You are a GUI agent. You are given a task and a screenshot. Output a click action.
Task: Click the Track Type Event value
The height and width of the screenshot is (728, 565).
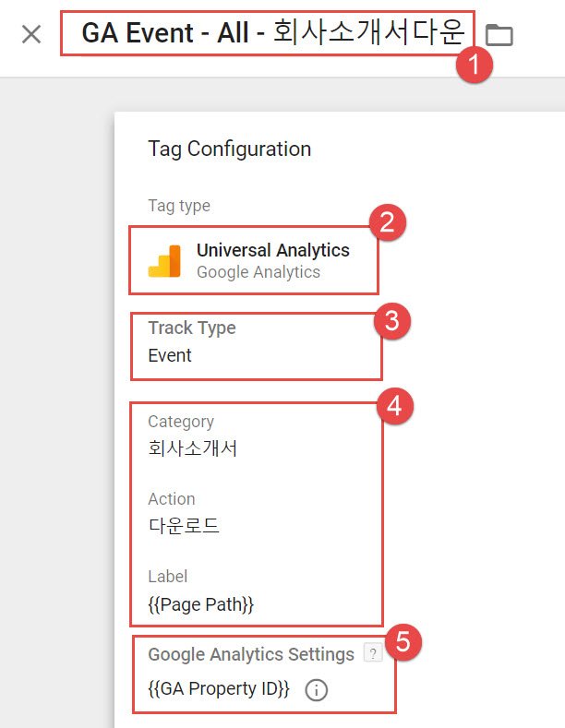[x=170, y=355]
